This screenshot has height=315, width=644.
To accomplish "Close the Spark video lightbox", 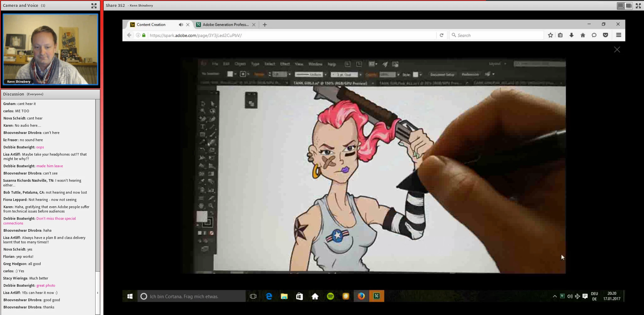I will click(617, 50).
